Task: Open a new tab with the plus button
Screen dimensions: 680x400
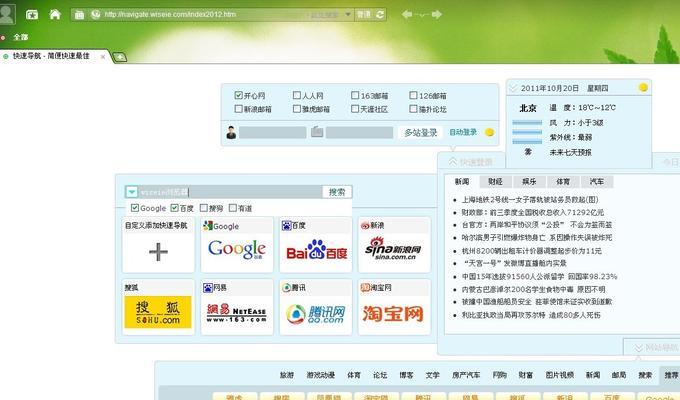Action: pyautogui.click(x=120, y=57)
